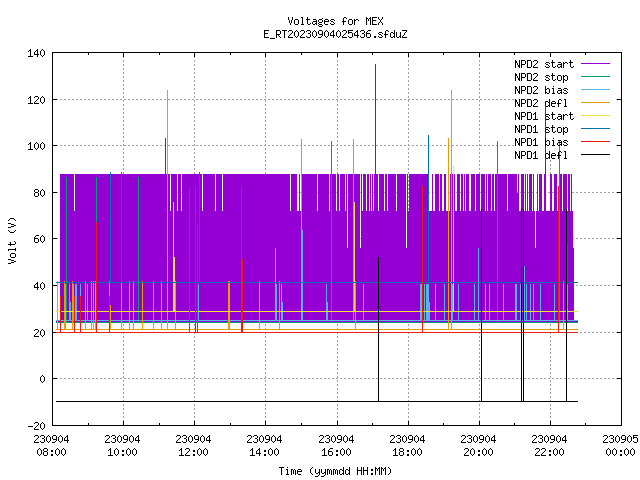
Task: Click the black NPD1 defl legend line
Action: tap(596, 155)
